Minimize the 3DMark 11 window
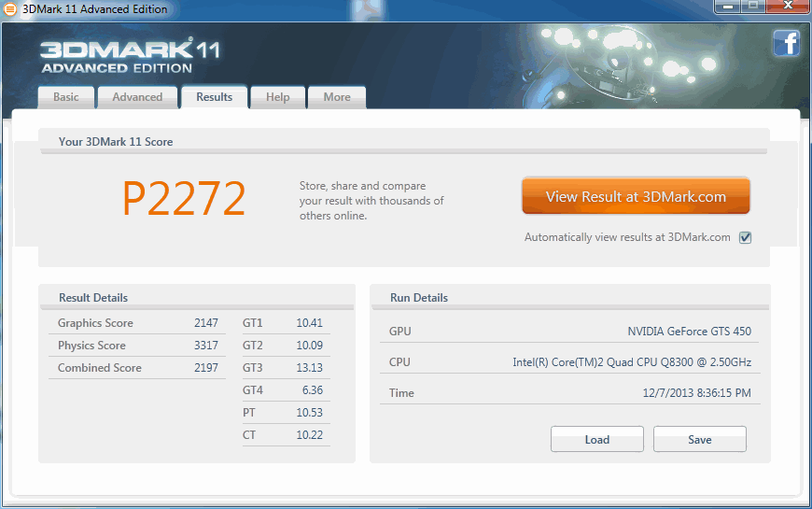This screenshot has width=812, height=509. point(728,7)
